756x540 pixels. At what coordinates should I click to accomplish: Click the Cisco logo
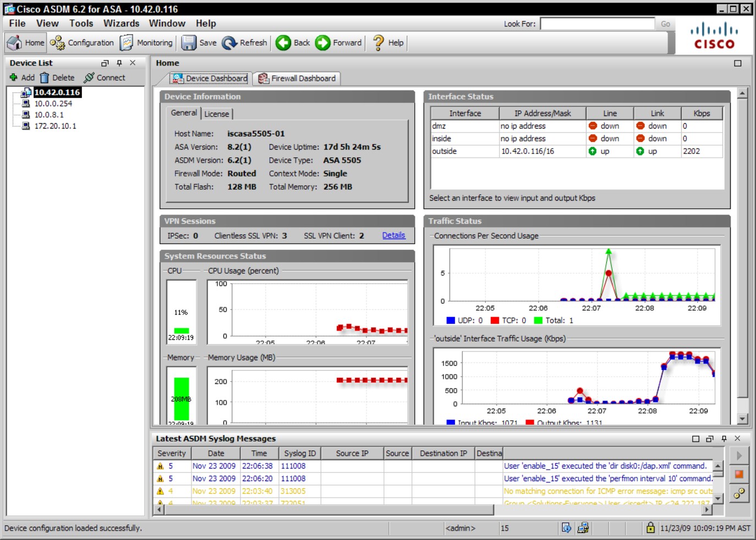pyautogui.click(x=714, y=36)
